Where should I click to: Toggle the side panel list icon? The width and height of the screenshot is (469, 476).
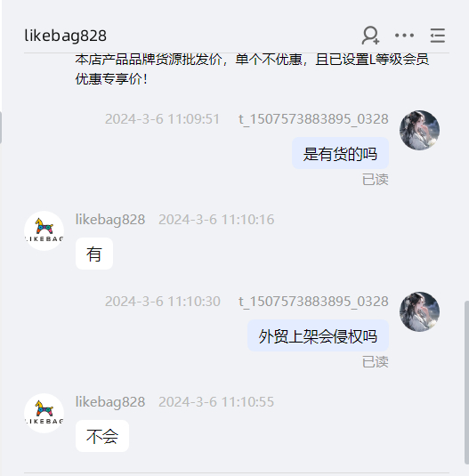point(438,36)
